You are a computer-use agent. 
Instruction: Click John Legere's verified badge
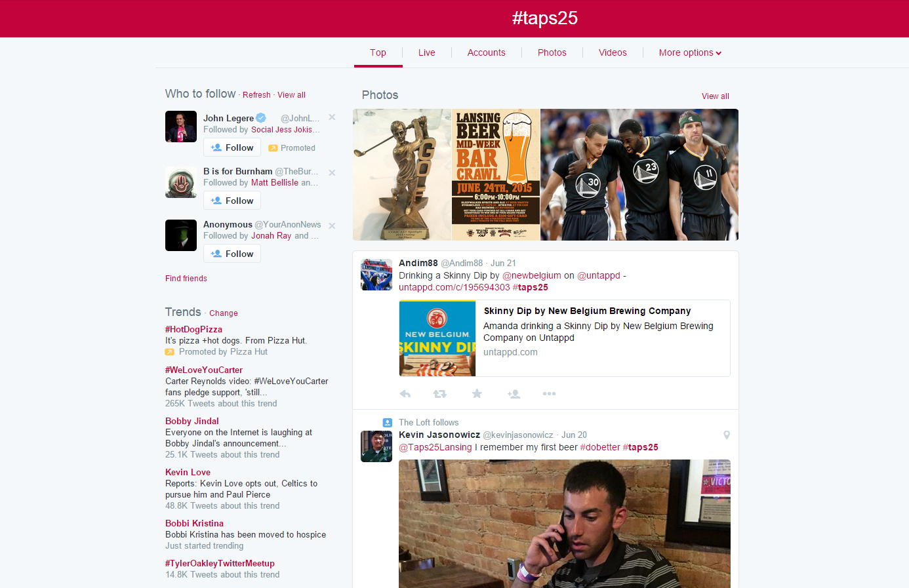(261, 118)
